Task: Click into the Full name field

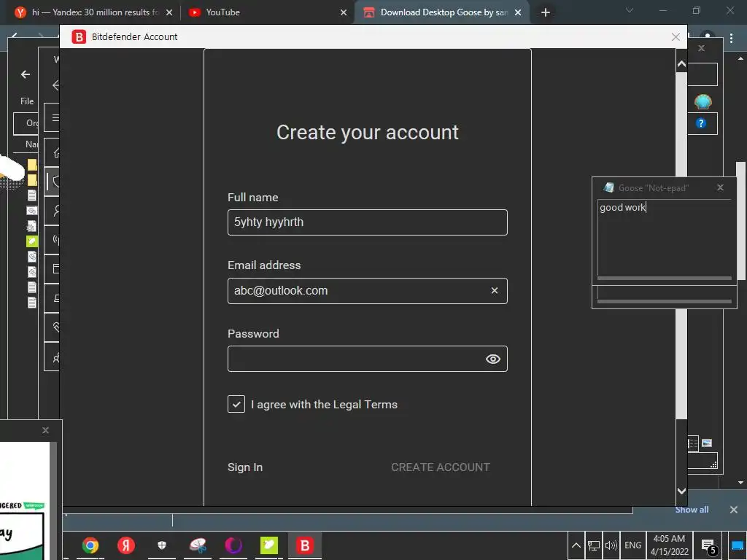Action: click(368, 222)
